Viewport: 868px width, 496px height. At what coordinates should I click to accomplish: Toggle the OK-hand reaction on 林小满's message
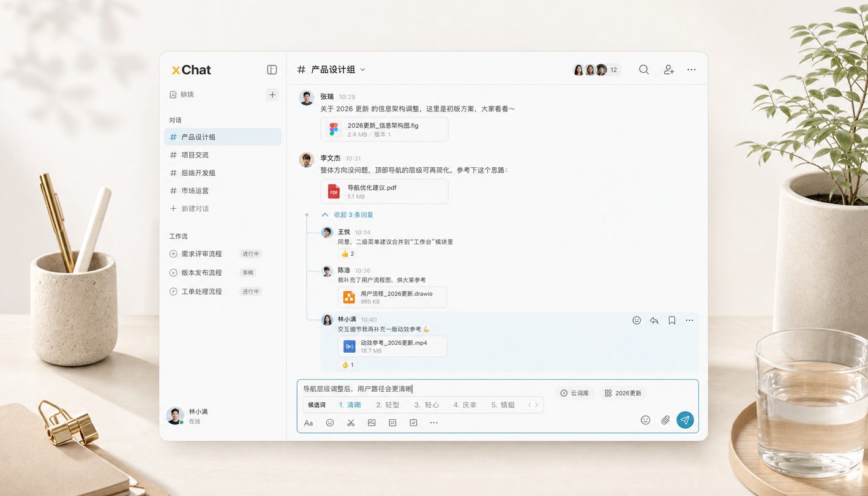pyautogui.click(x=347, y=365)
